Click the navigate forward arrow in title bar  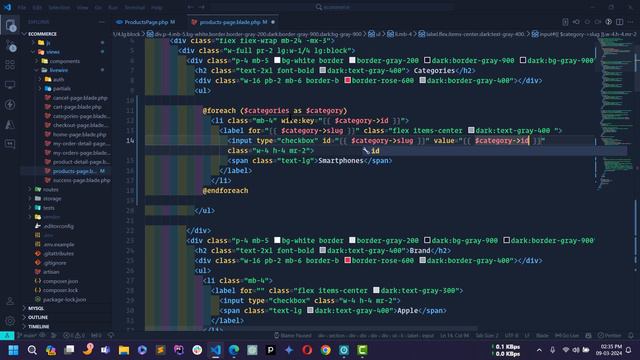tap(202, 7)
